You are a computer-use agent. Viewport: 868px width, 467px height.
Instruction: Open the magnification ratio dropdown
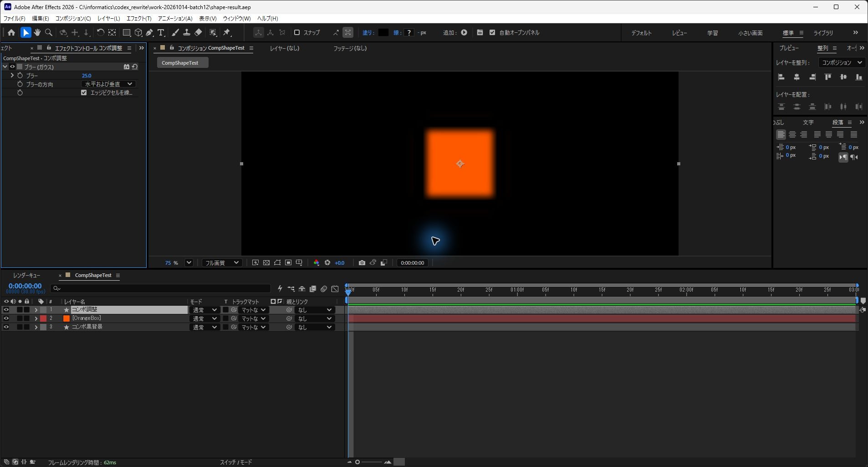click(189, 263)
